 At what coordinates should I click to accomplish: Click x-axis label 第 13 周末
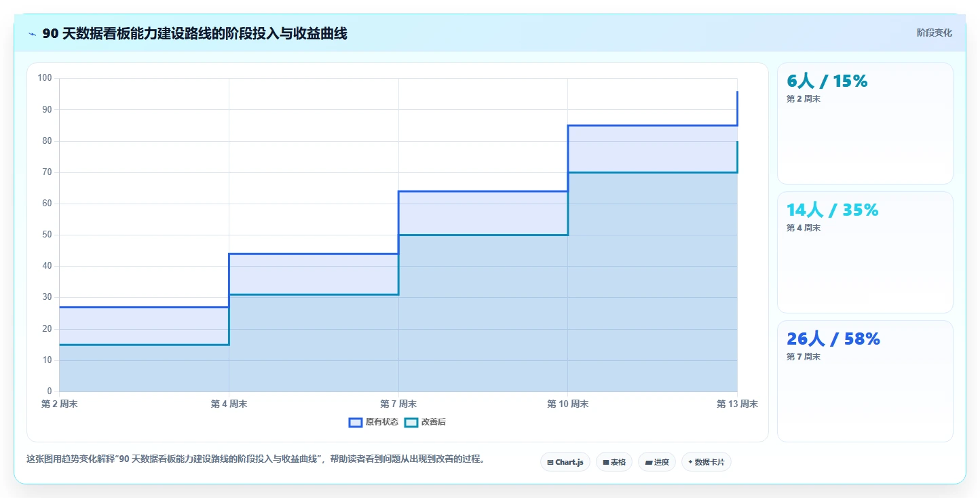tap(737, 404)
